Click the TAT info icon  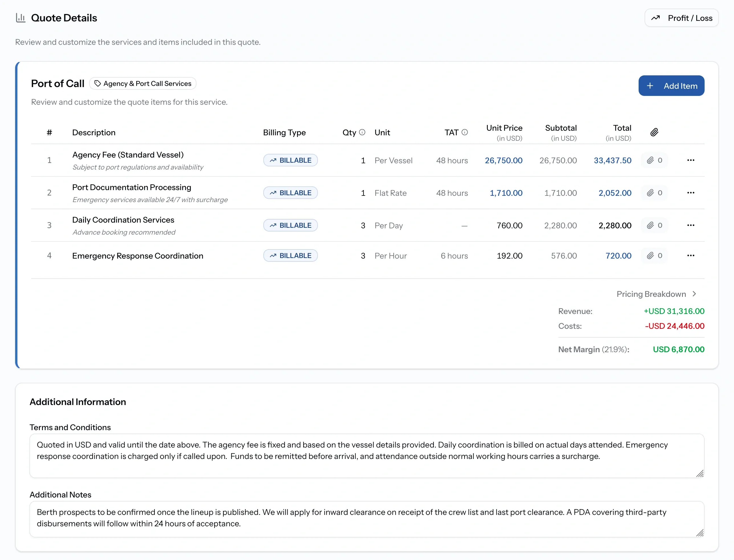[464, 132]
